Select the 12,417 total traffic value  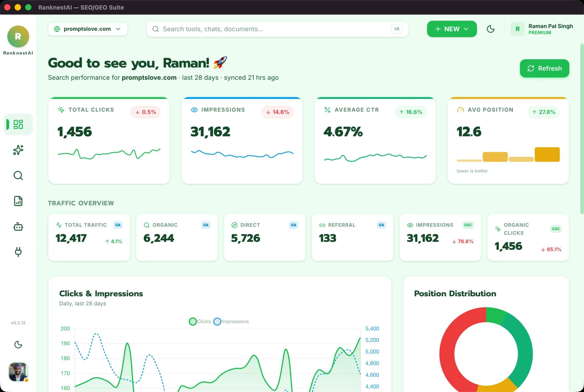point(71,238)
